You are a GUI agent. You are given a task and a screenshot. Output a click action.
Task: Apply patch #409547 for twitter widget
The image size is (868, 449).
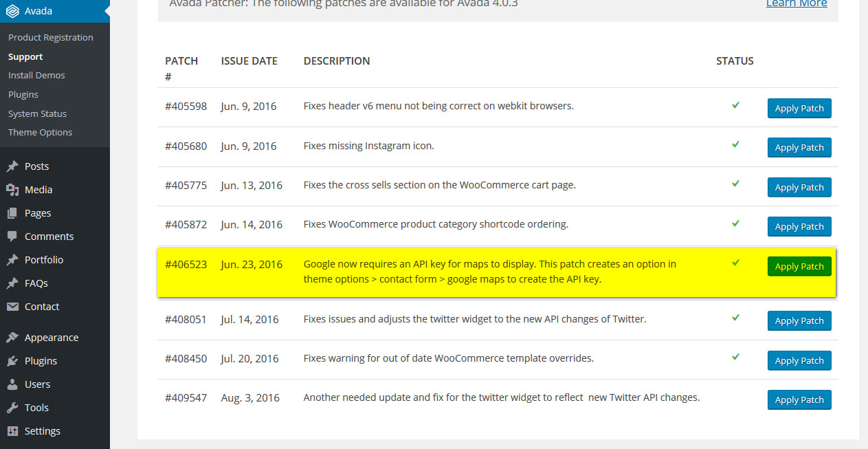799,400
